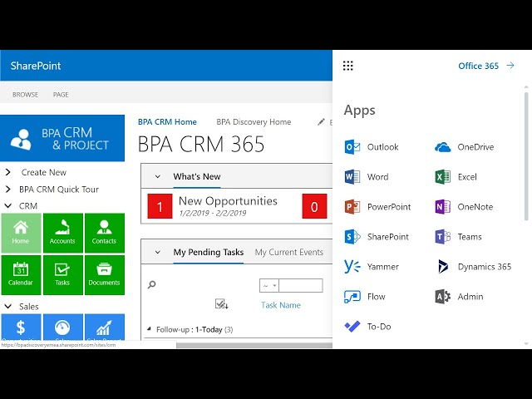Screen dimensions: 532x399
Task: Open the blue dollar-sign Sales tile
Action: [21, 327]
